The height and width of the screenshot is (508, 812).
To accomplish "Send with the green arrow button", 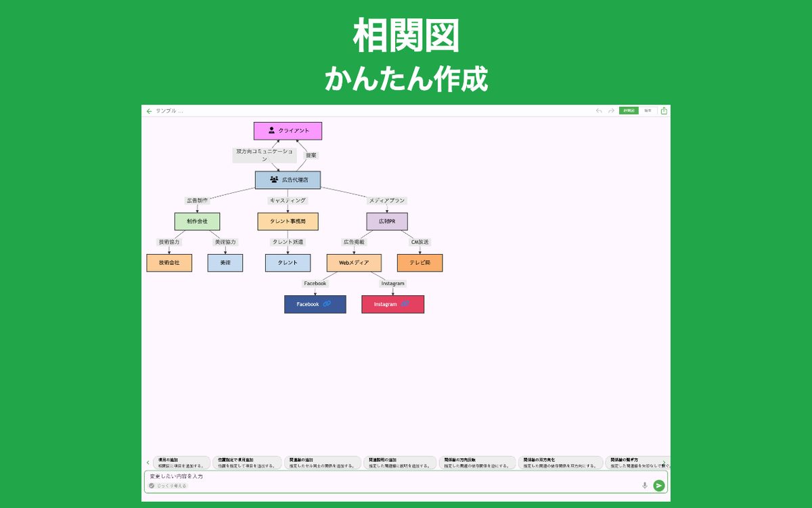I will click(x=659, y=485).
